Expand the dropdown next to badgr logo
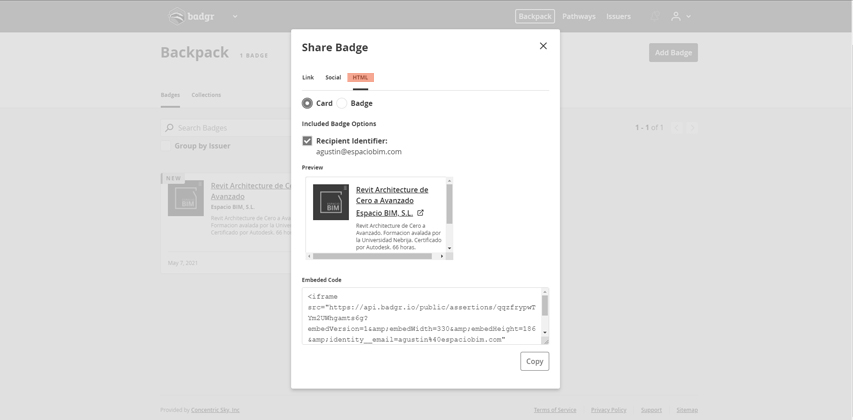 (235, 16)
